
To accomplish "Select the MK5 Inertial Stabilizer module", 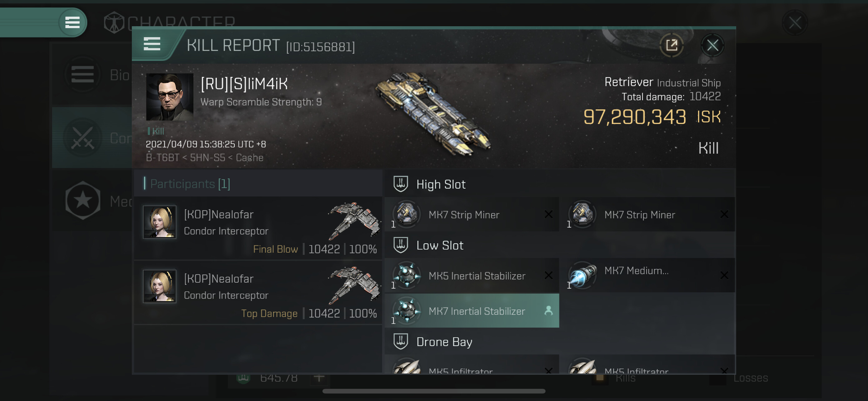I will (471, 275).
